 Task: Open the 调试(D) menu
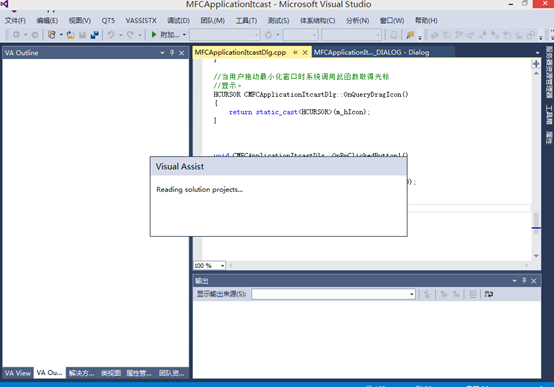tap(178, 20)
